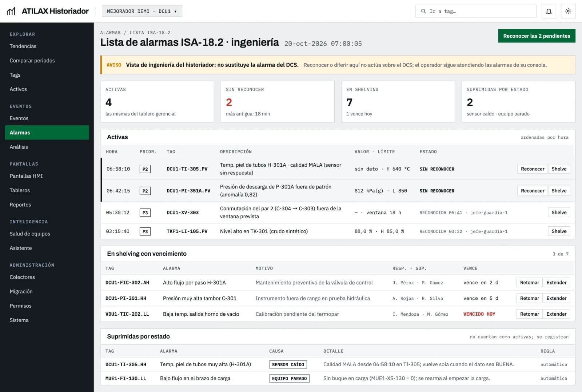Viewport: 582px width, 392px height.
Task: Select the Alarmas sidebar item
Action: pyautogui.click(x=47, y=133)
